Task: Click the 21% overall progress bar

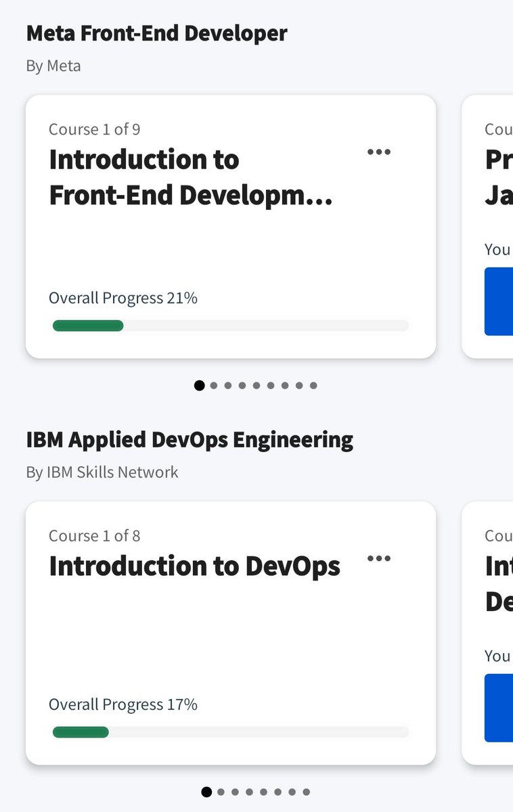Action: pos(231,325)
